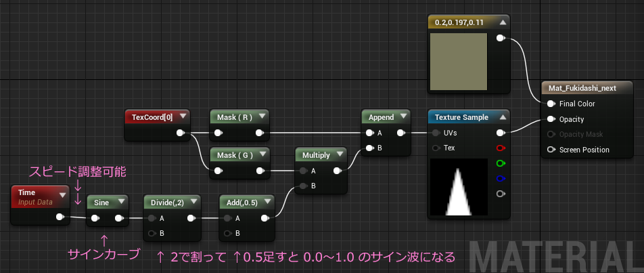Select the Mat_Fukidashi_next node title
644x273 pixels.
[583, 88]
